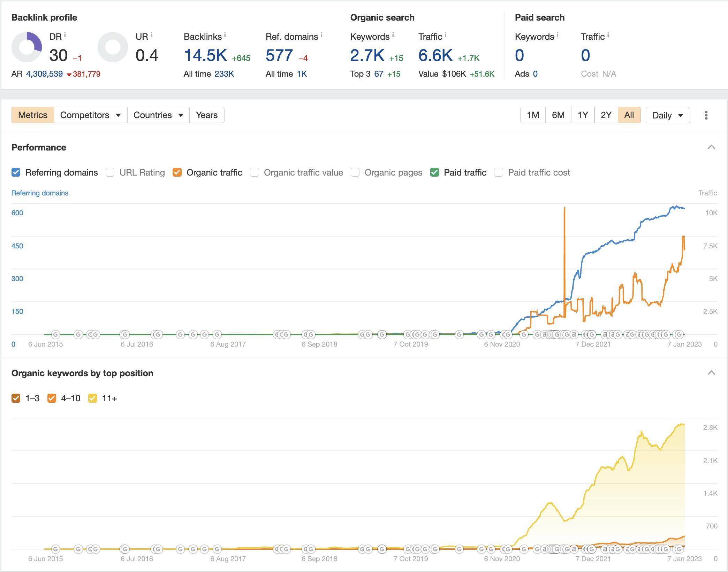Click the paid Ads 0 link

[x=535, y=74]
